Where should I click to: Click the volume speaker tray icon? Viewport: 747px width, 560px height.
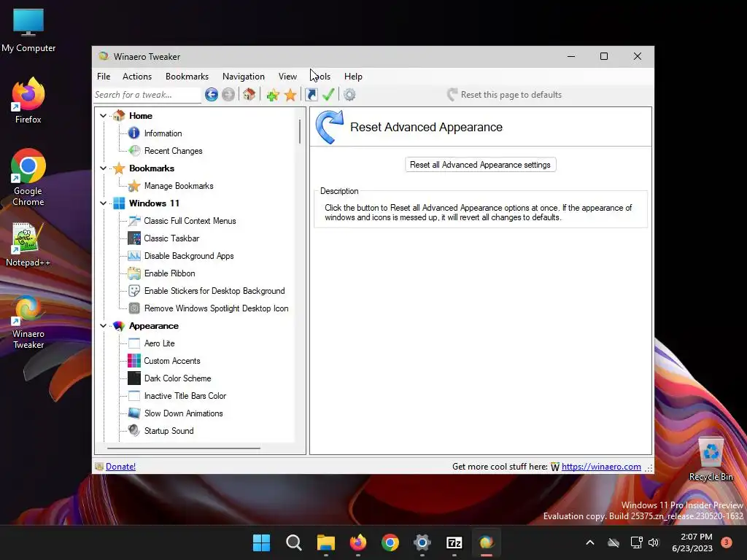pos(654,542)
